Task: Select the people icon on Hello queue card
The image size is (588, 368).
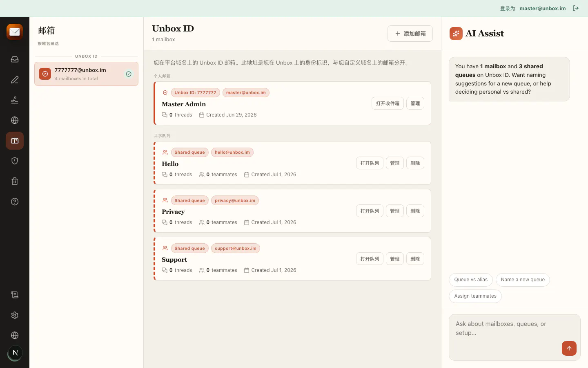Action: click(165, 153)
